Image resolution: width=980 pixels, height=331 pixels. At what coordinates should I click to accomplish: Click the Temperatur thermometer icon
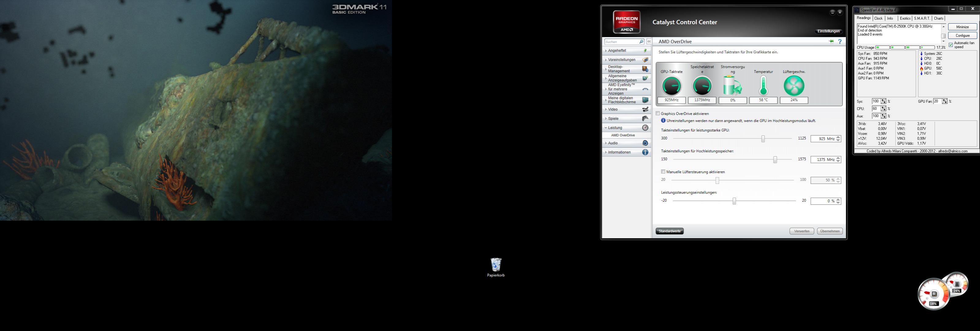[763, 86]
